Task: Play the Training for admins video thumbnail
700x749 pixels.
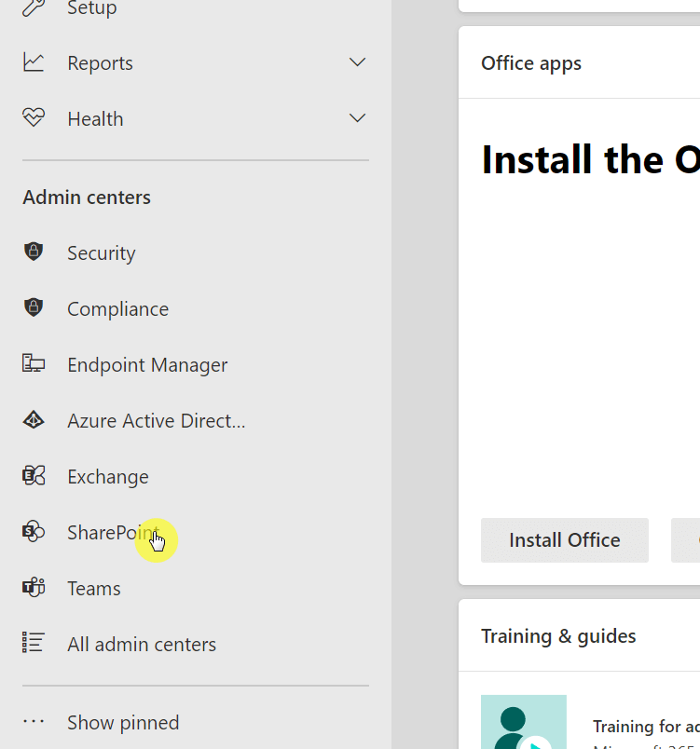Action: 524,722
